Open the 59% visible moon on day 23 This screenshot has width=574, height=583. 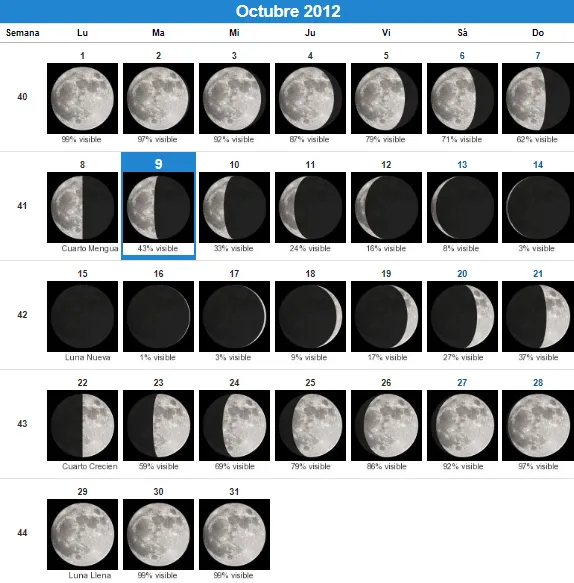pyautogui.click(x=158, y=425)
